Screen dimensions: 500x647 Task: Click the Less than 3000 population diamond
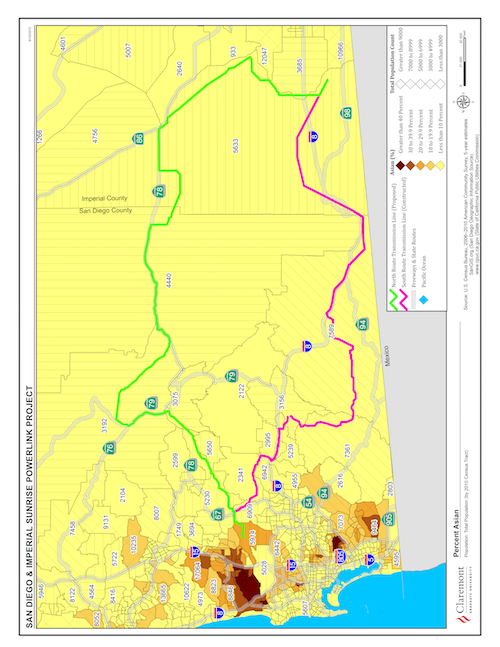(441, 84)
